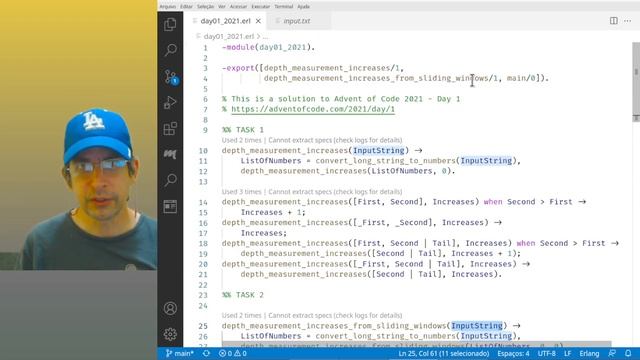Open the wavy M extension view
Screen dimensions: 640x360
point(170,154)
